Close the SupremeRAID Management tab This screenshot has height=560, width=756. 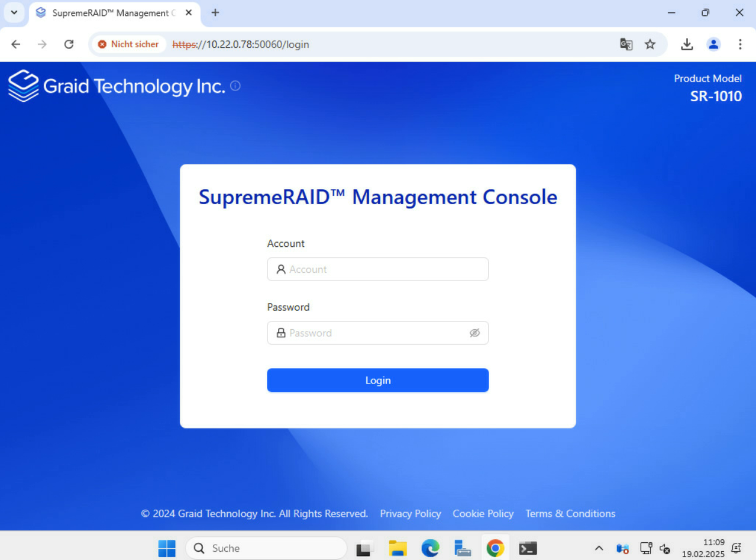(x=189, y=12)
